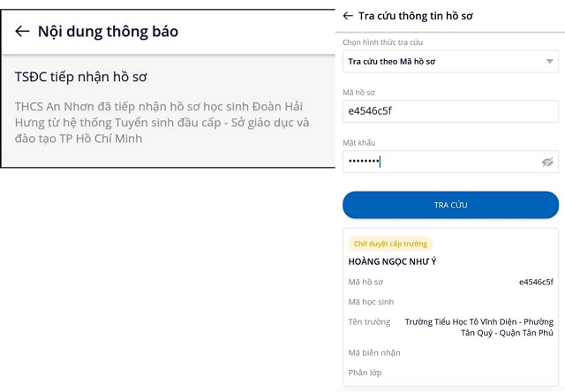This screenshot has width=565, height=392.
Task: Toggle password visibility eye icon
Action: (x=547, y=162)
